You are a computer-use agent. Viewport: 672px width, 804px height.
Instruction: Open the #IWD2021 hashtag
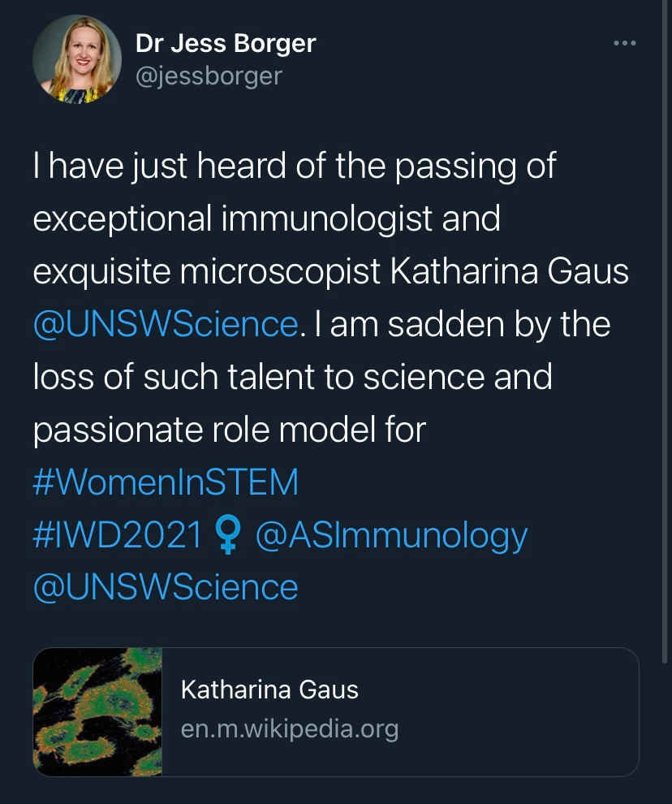117,535
